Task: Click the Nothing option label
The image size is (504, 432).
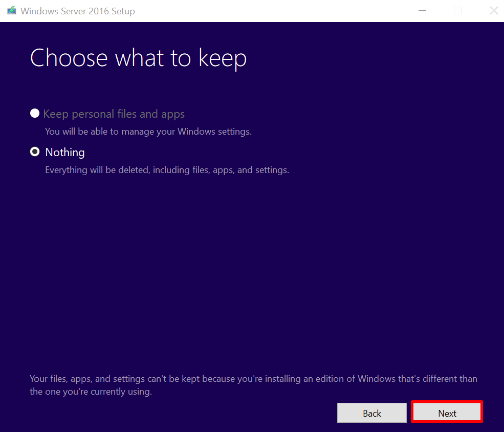Action: click(64, 152)
